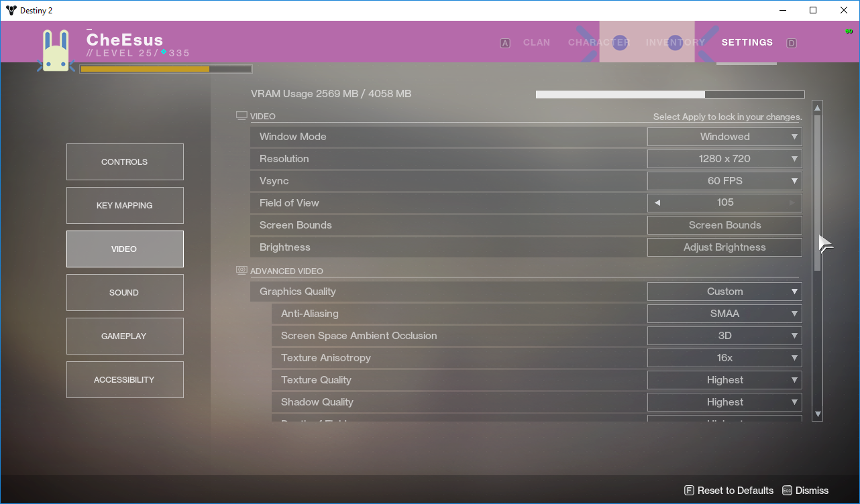
Task: Open the Sound settings category
Action: [125, 293]
